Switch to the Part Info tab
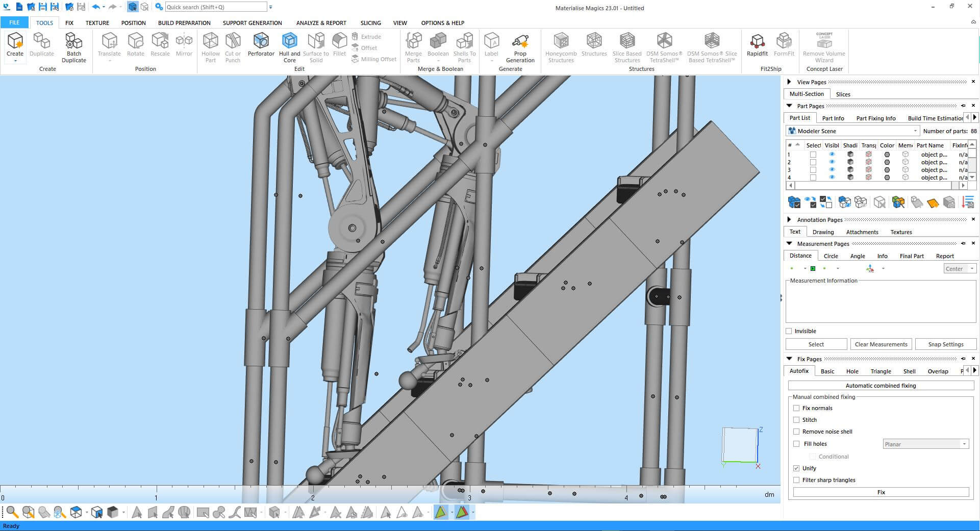The image size is (980, 531). tap(833, 118)
